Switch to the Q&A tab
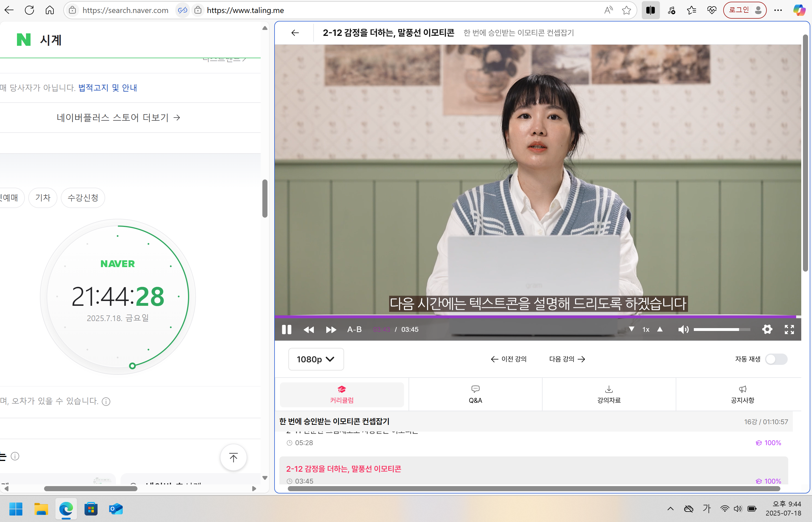Screen dimensions: 812x522 [475, 394]
